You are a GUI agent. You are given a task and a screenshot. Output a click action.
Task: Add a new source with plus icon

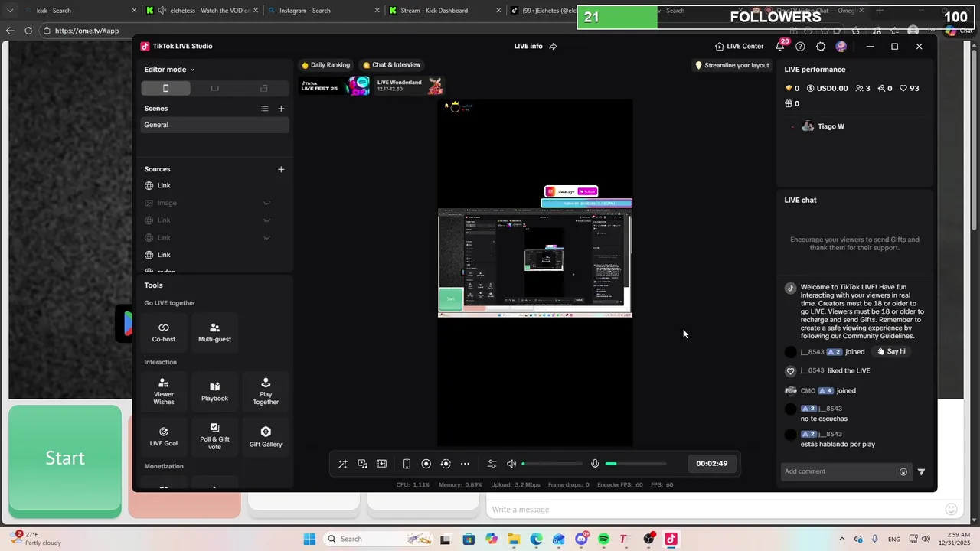(x=281, y=169)
